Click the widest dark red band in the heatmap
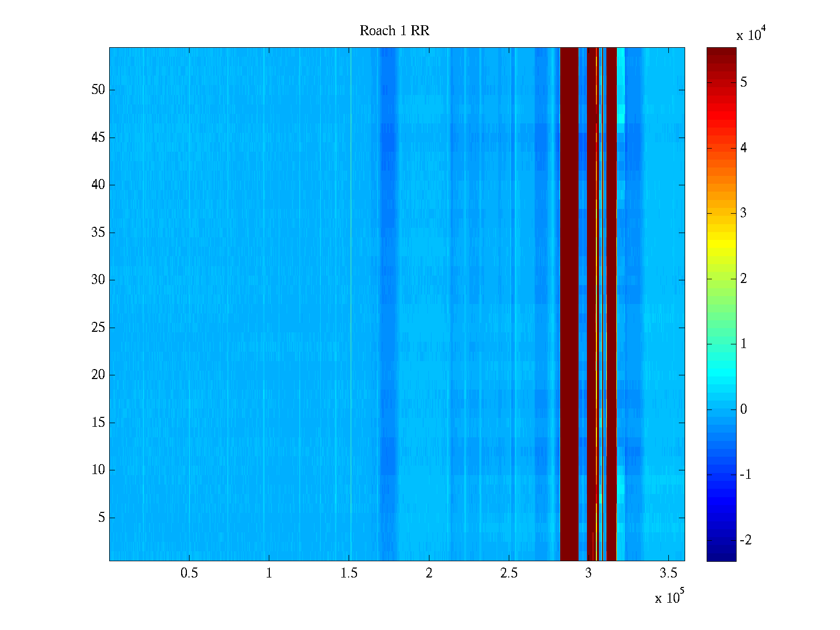The image size is (840, 630). click(569, 304)
